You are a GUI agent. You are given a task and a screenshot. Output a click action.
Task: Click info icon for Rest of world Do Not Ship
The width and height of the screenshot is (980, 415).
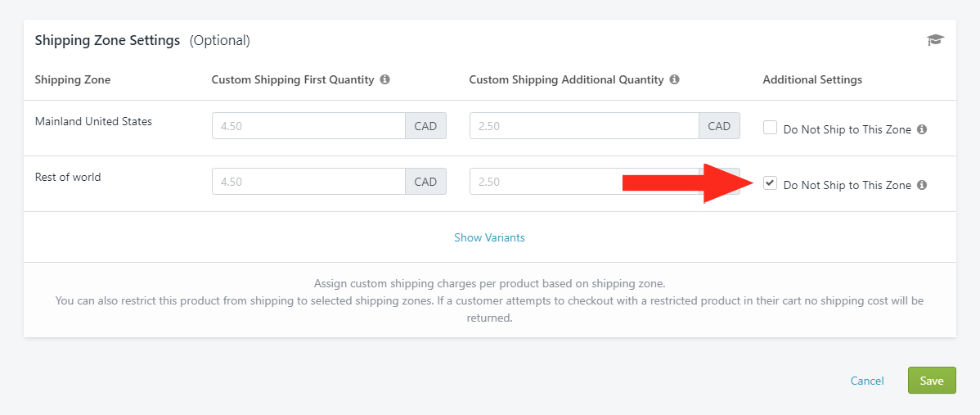pos(922,186)
